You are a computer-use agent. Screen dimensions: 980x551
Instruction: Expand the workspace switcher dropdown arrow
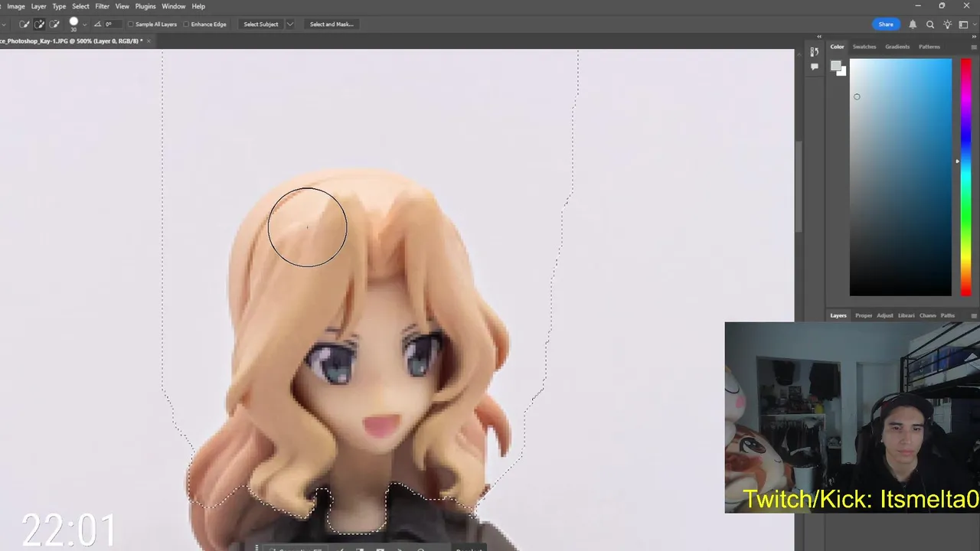pos(974,24)
